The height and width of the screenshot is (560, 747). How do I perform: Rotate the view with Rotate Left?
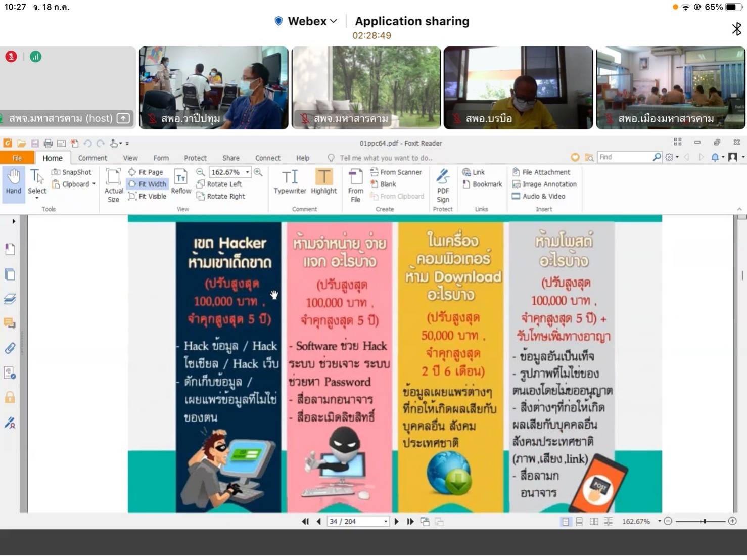(219, 184)
